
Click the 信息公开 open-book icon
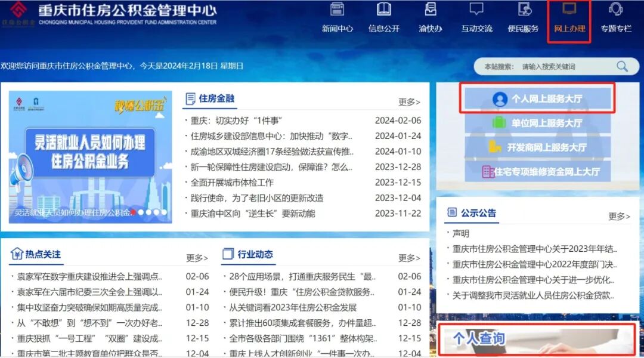pos(383,10)
